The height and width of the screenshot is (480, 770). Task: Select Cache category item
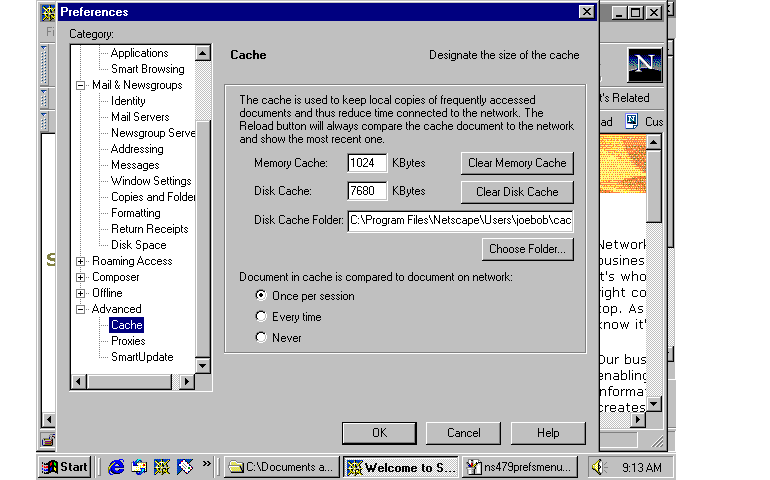pyautogui.click(x=127, y=325)
